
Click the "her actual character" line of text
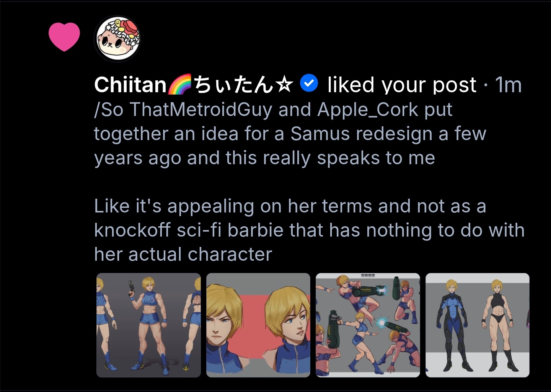183,255
